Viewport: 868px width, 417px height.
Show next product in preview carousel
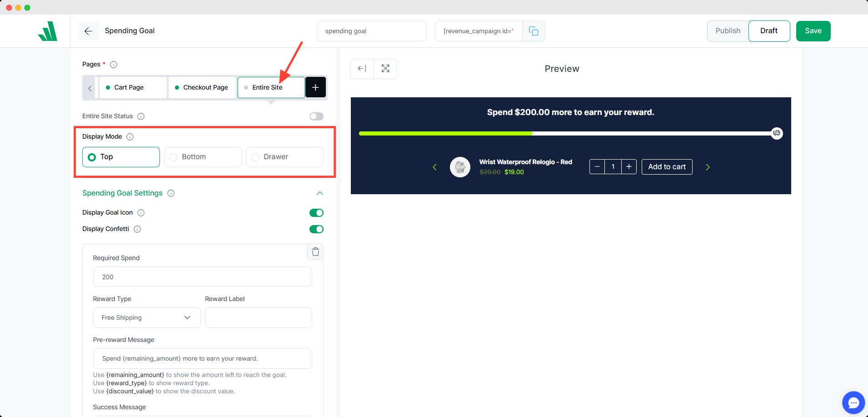(x=708, y=167)
